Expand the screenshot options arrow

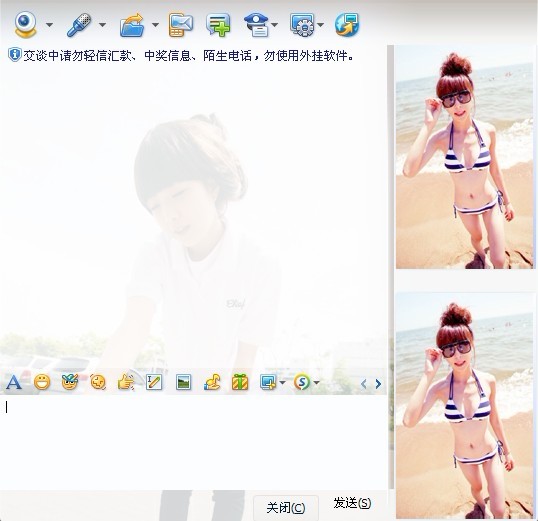coord(282,382)
